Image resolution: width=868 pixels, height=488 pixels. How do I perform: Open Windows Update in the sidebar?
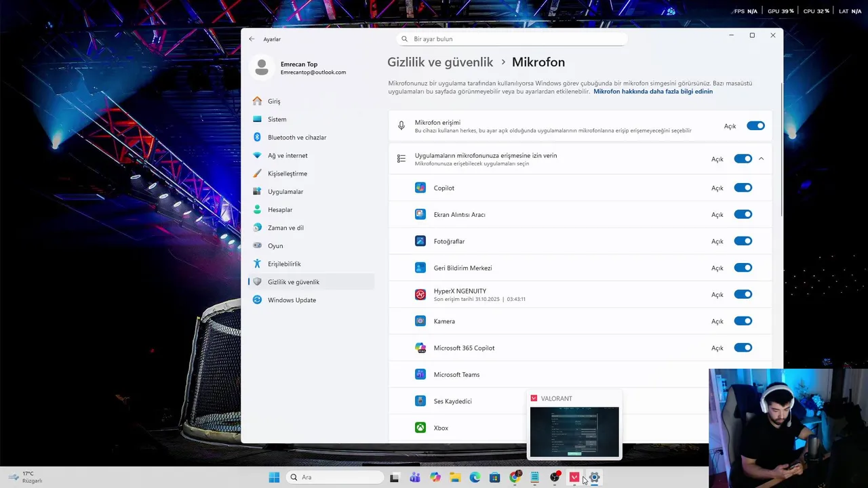[311, 300]
